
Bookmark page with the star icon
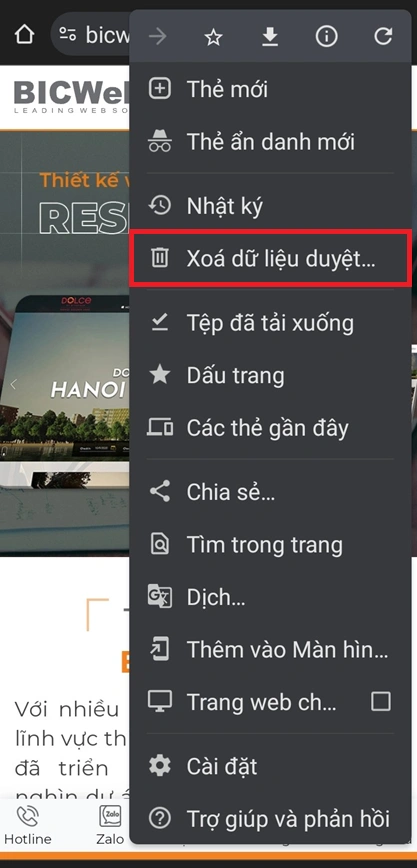(213, 37)
